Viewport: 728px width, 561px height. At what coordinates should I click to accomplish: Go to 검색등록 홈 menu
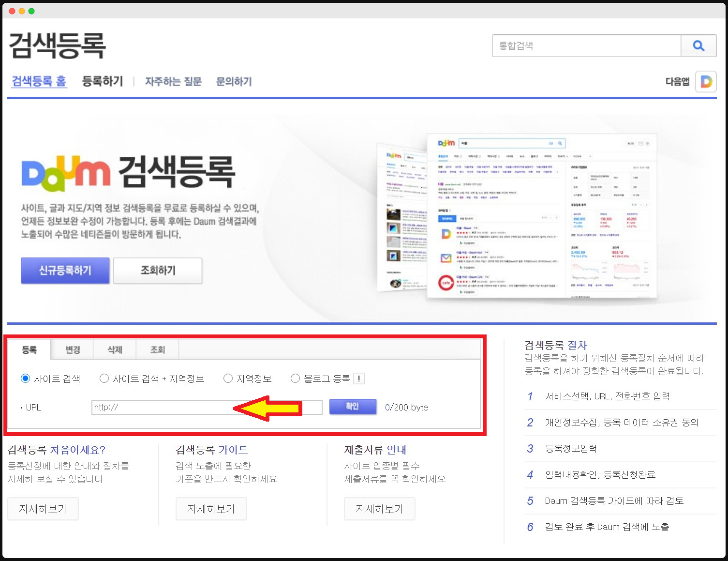click(x=39, y=81)
